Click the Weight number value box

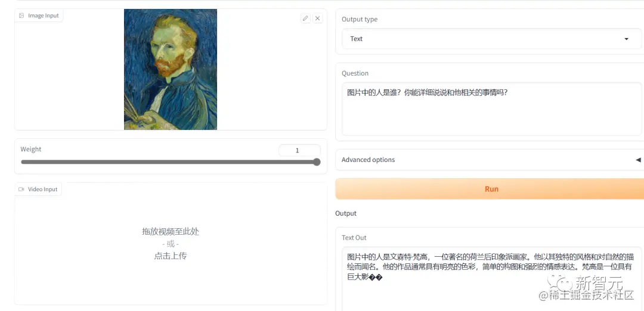[299, 151]
